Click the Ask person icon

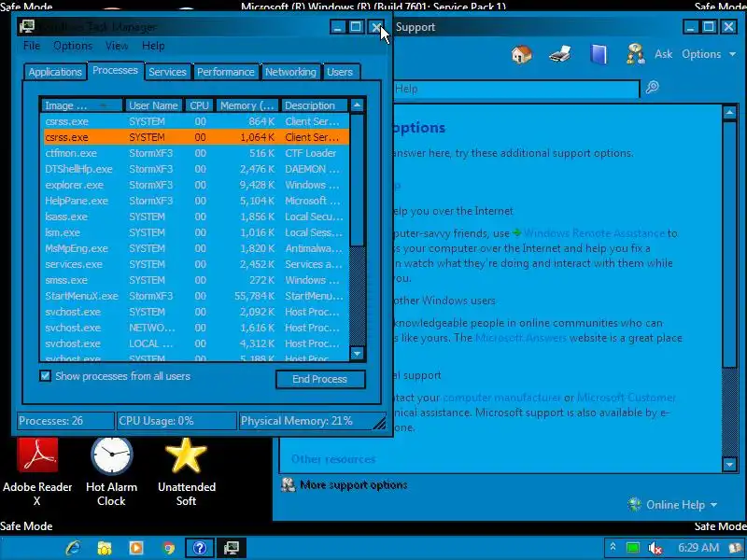coord(636,54)
